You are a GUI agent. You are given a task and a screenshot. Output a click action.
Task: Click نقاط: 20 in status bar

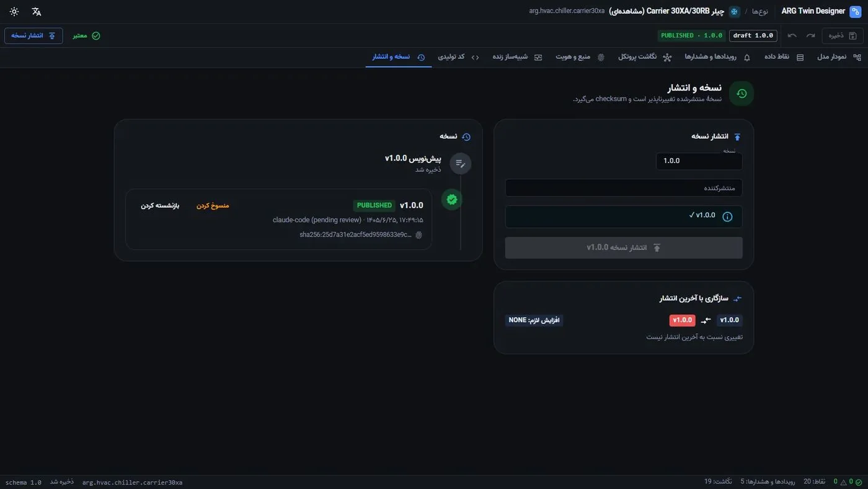(815, 482)
